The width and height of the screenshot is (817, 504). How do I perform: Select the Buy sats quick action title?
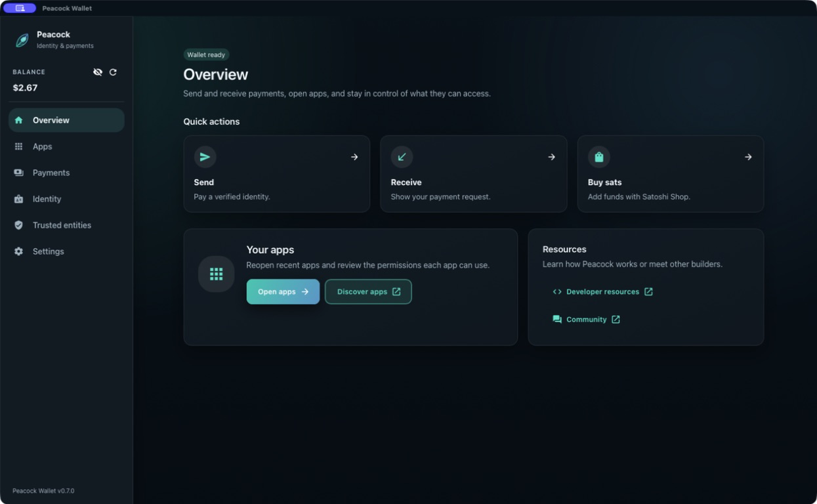coord(604,182)
